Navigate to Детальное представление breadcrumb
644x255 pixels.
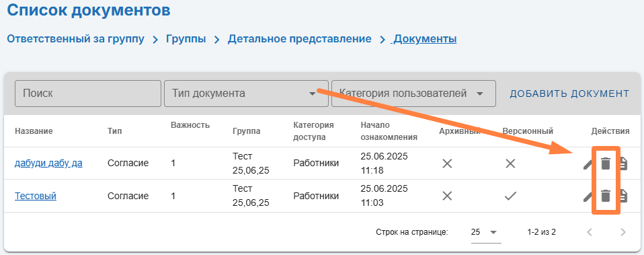(299, 39)
